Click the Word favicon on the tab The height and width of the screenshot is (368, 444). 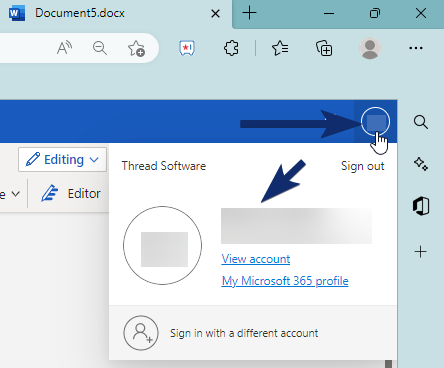[x=17, y=13]
